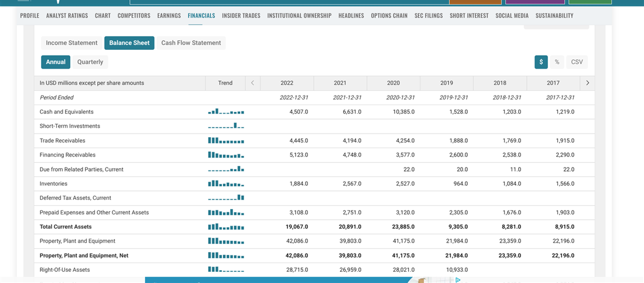Open the Cash Flow Statement tab

[x=191, y=43]
